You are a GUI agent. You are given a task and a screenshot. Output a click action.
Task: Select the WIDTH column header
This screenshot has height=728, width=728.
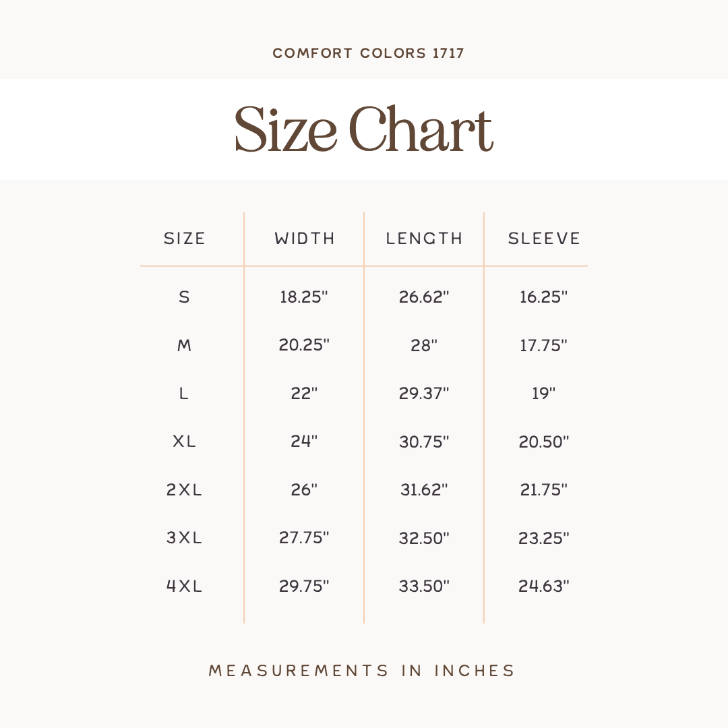[x=304, y=238]
